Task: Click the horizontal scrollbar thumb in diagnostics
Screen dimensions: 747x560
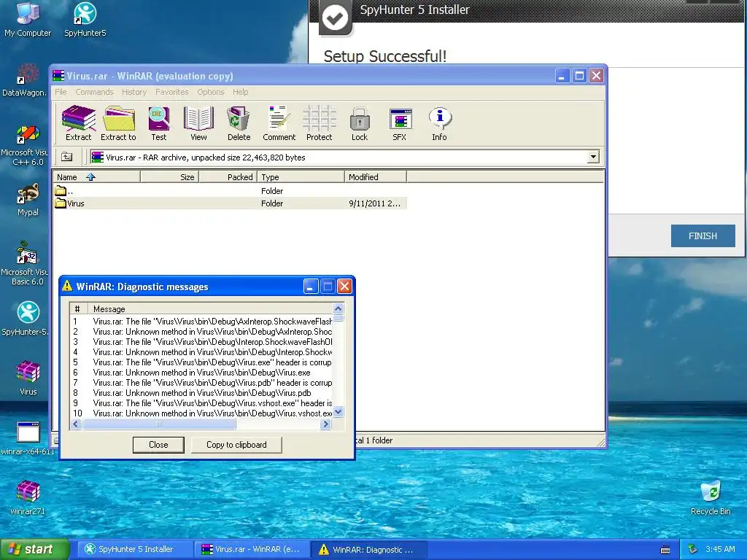Action: (x=159, y=424)
